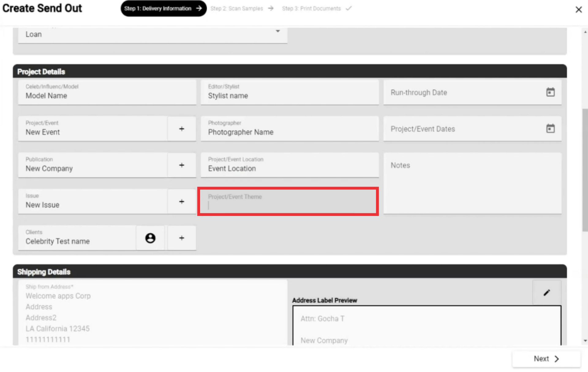The width and height of the screenshot is (588, 372).
Task: Open the Project/Event Dates calendar picker
Action: (550, 128)
